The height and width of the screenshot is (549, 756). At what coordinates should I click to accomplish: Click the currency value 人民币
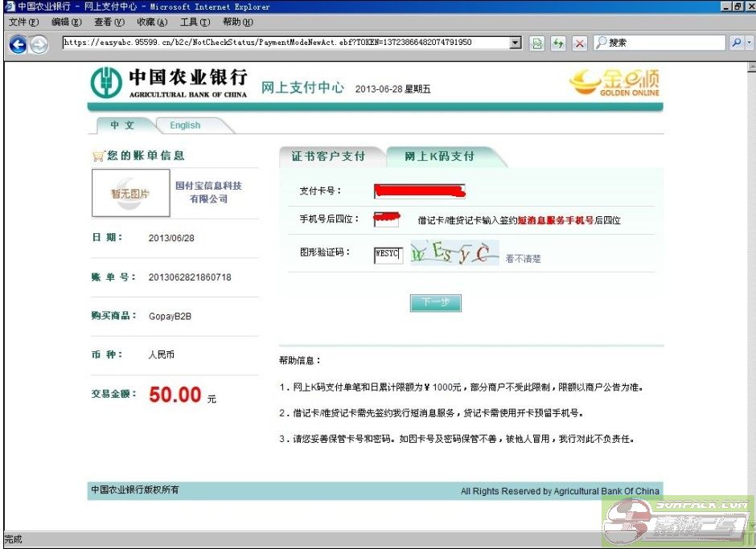click(162, 354)
